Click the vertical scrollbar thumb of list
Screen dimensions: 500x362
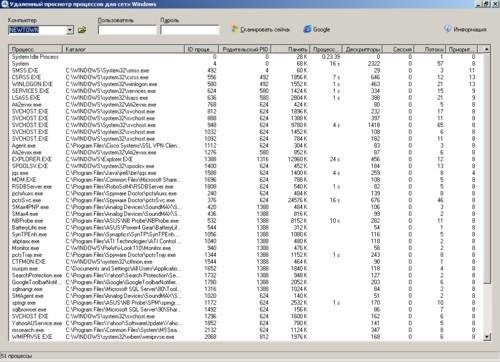pos(487,168)
